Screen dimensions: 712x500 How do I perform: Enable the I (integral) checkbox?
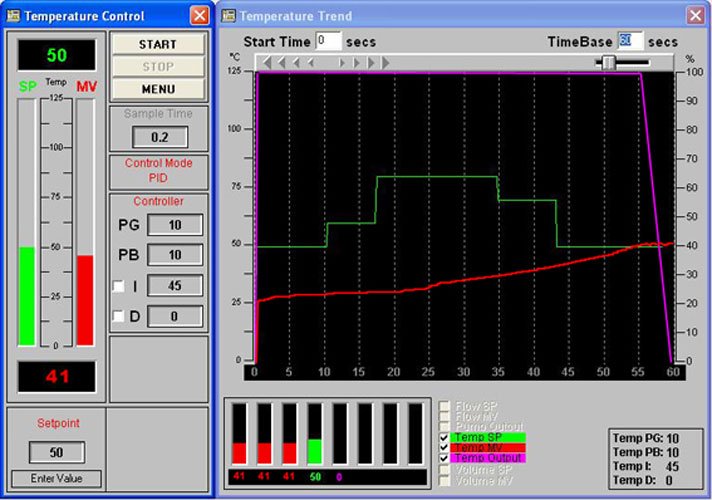pyautogui.click(x=119, y=287)
